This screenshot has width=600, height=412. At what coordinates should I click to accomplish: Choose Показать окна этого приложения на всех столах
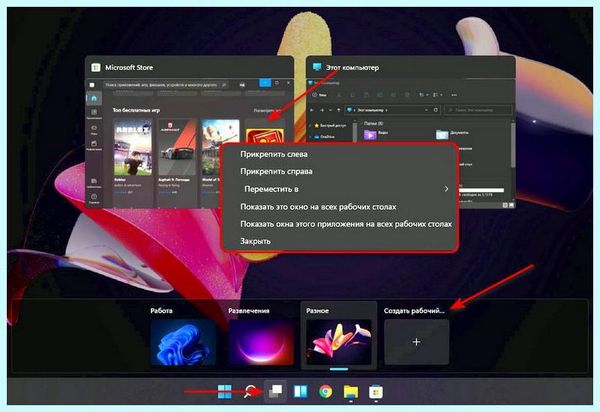tap(346, 224)
